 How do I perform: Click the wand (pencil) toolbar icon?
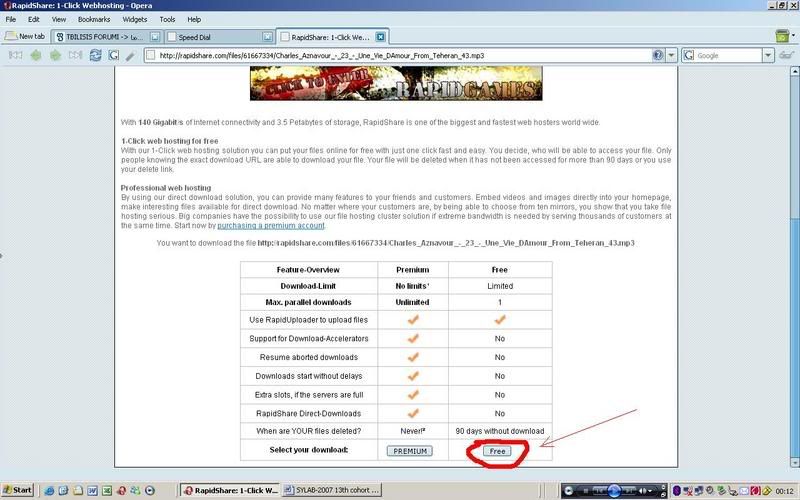tap(131, 56)
